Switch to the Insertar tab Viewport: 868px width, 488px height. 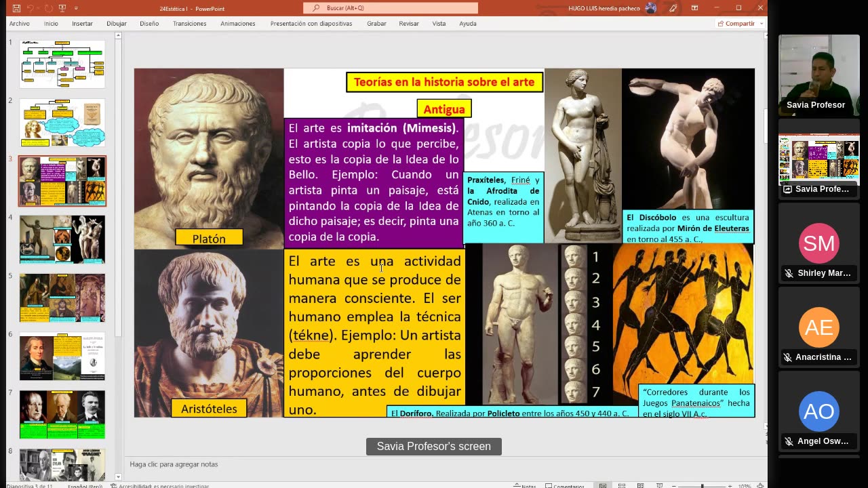(82, 24)
